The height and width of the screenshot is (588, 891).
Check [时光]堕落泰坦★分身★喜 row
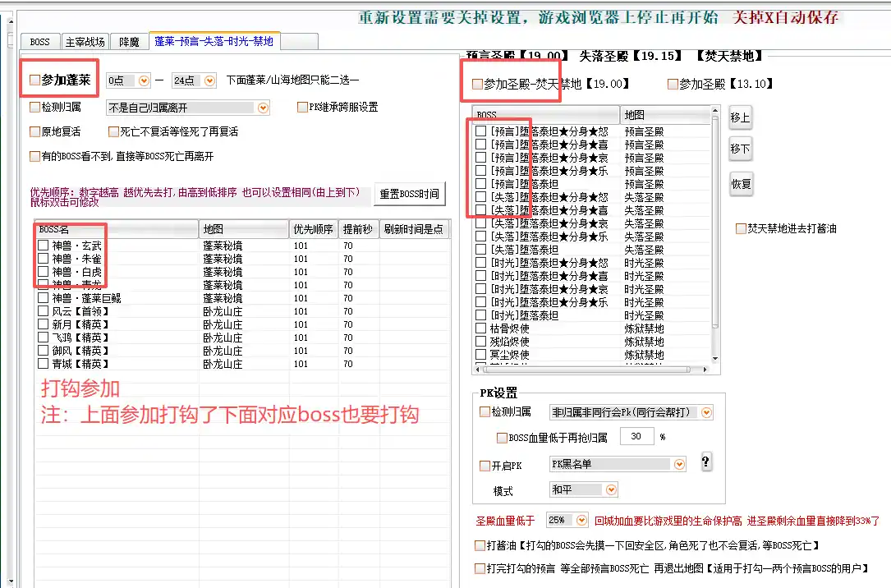click(480, 276)
